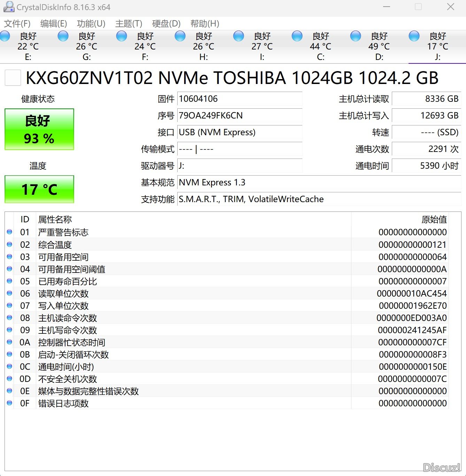
Task: Open the 编辑(E) menu
Action: click(54, 24)
